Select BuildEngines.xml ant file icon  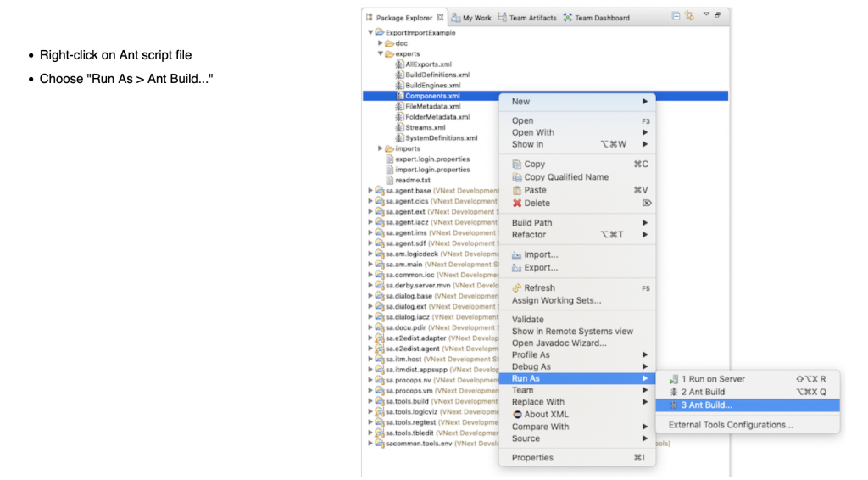pos(399,86)
